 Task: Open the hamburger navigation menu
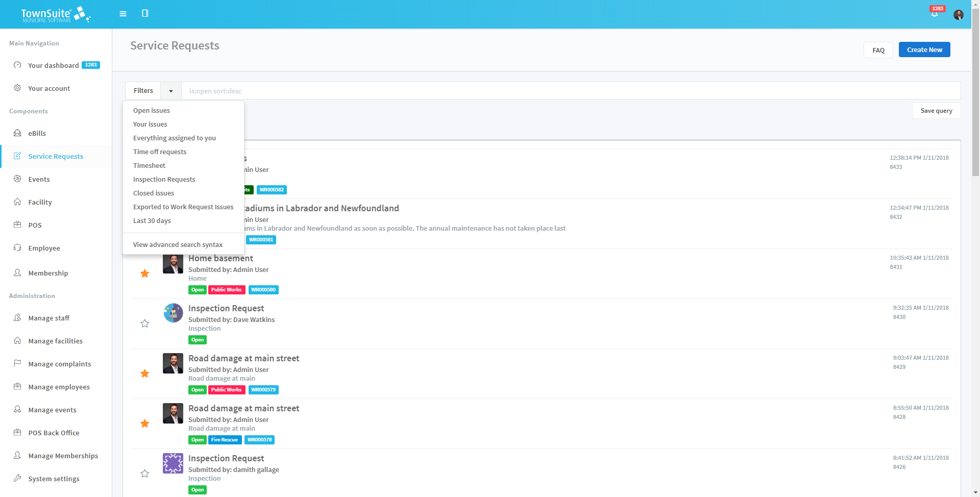point(122,14)
